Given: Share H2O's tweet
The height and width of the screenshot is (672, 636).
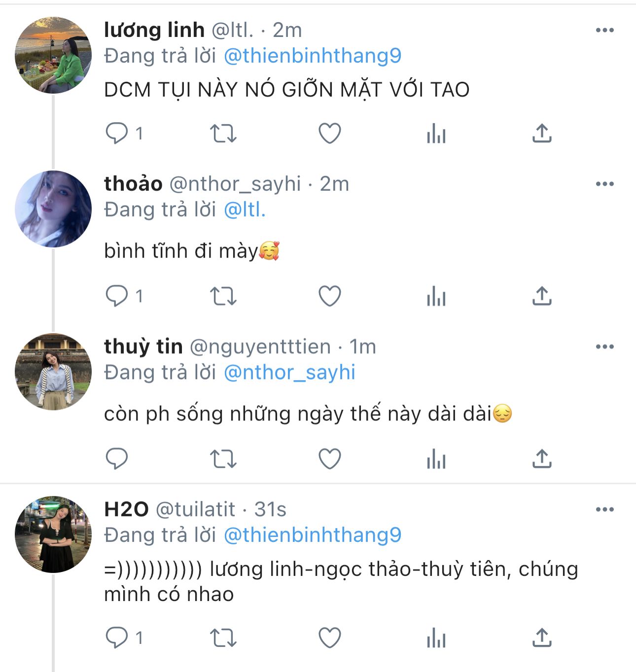Looking at the screenshot, I should point(542,638).
